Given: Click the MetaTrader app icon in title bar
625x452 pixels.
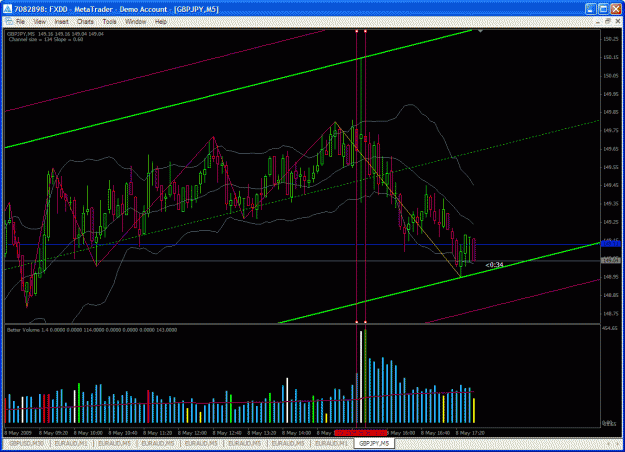Looking at the screenshot, I should tap(7, 9).
